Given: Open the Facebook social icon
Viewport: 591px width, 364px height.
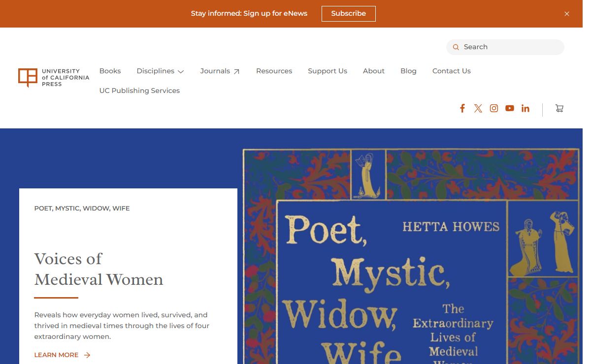Looking at the screenshot, I should (462, 108).
